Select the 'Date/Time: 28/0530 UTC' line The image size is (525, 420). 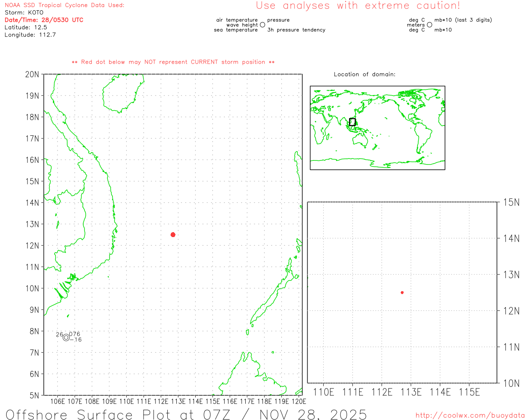[x=44, y=20]
